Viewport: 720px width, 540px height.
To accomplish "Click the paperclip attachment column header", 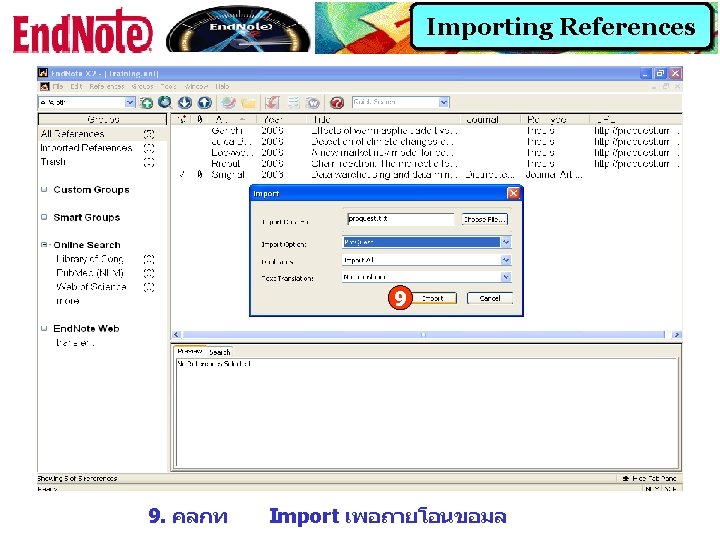I will (200, 119).
